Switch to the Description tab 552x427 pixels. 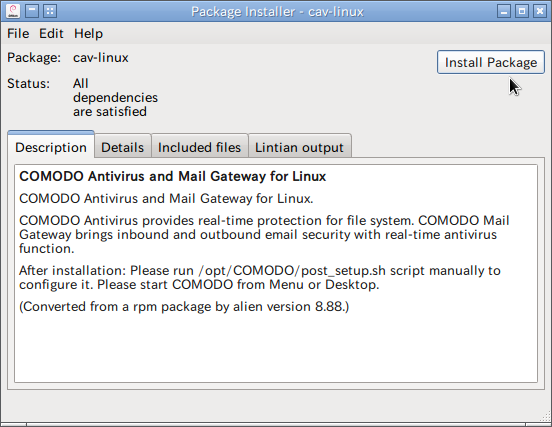[x=51, y=147]
